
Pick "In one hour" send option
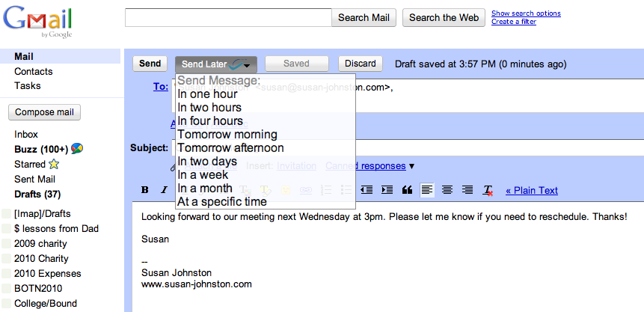pyautogui.click(x=208, y=94)
